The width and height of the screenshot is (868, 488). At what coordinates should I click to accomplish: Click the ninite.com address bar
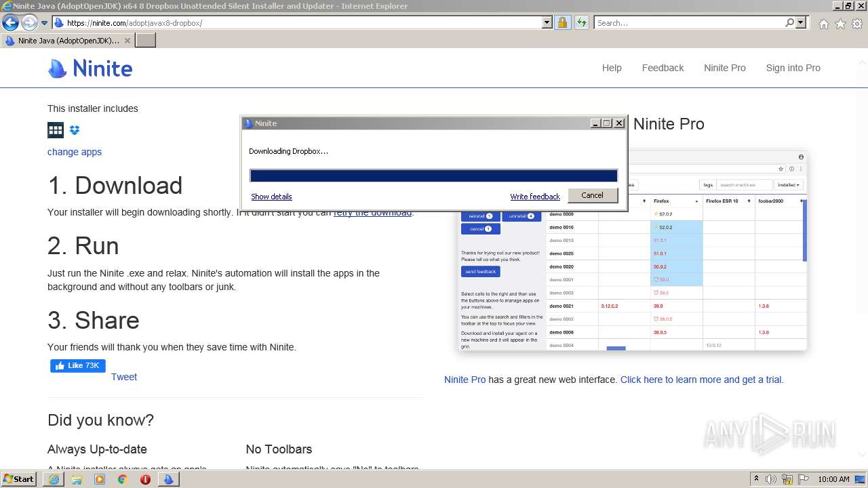pyautogui.click(x=296, y=23)
